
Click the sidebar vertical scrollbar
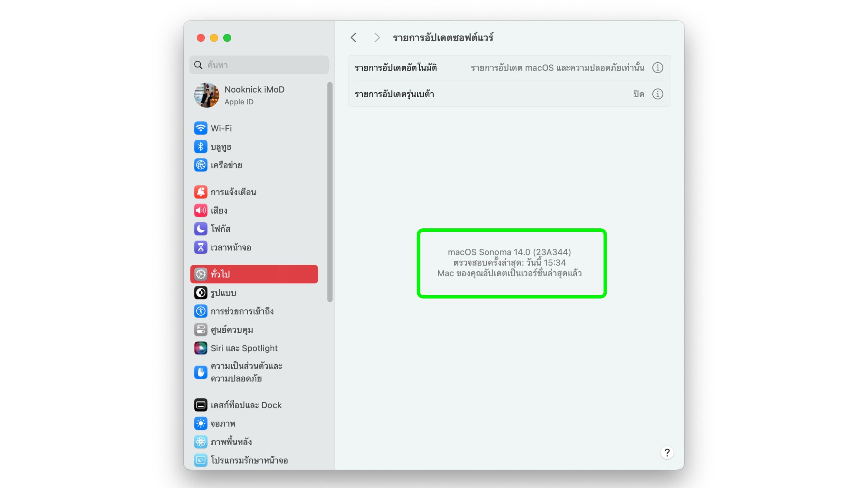pyautogui.click(x=330, y=191)
